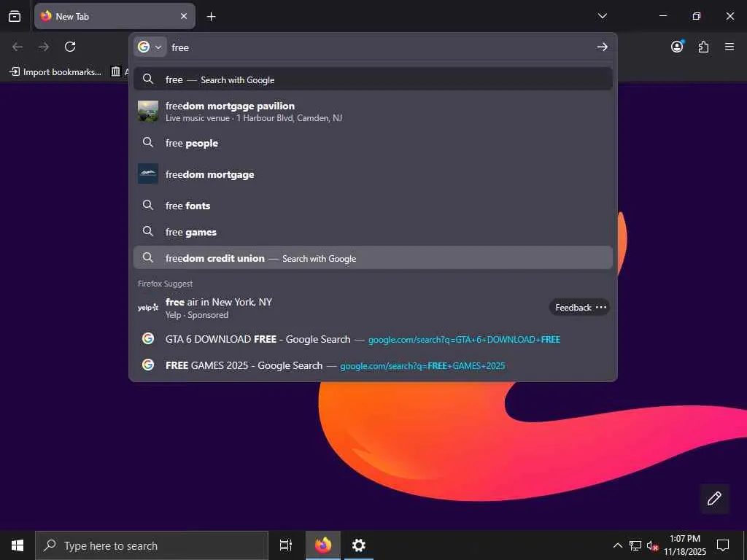
Task: Click the Go arrow in address bar
Action: [602, 47]
